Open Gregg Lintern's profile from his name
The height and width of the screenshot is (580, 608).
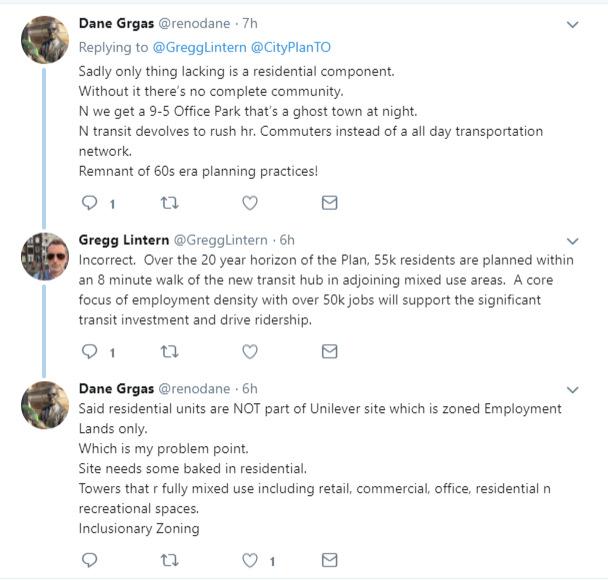123,240
